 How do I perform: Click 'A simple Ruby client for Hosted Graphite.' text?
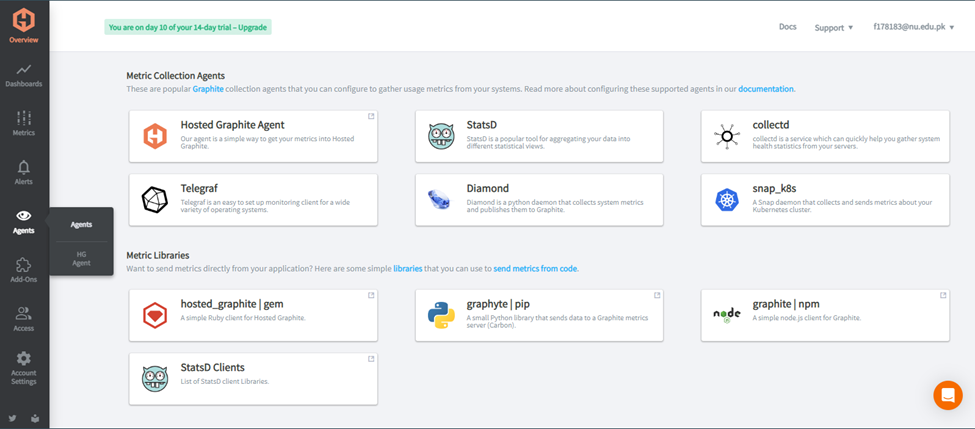click(x=243, y=318)
